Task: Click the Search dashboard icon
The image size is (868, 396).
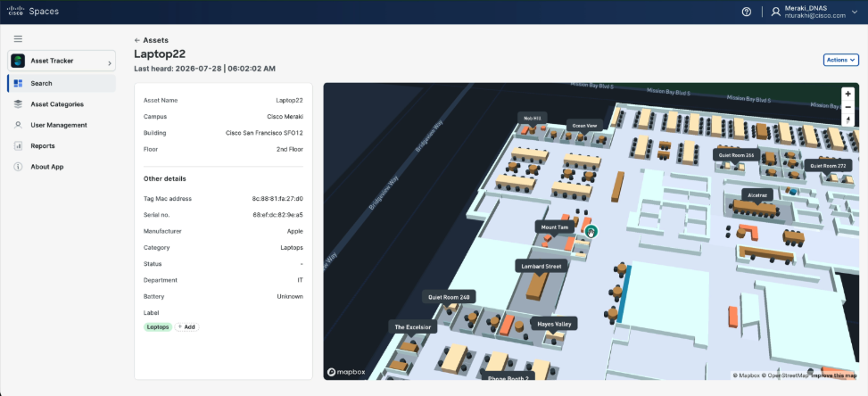Action: click(x=18, y=84)
